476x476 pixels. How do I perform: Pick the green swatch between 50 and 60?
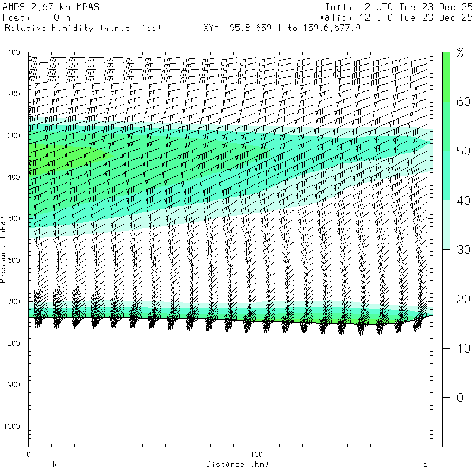446,126
